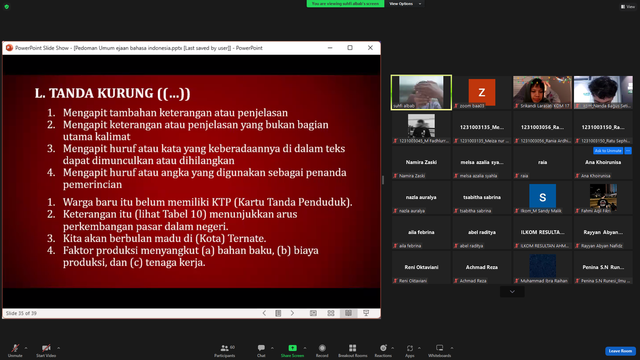
Task: Open the View Options dropdown
Action: click(x=405, y=4)
